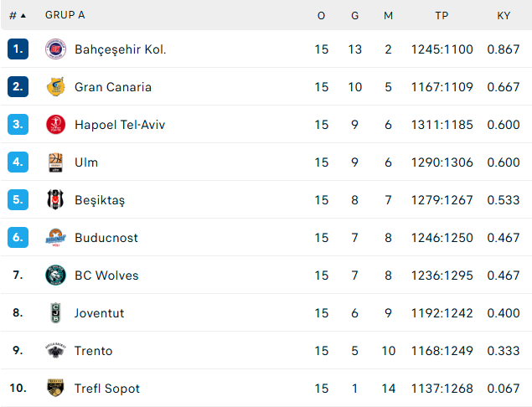532x407 pixels.
Task: Click the Ulm basketball logo
Action: (55, 162)
